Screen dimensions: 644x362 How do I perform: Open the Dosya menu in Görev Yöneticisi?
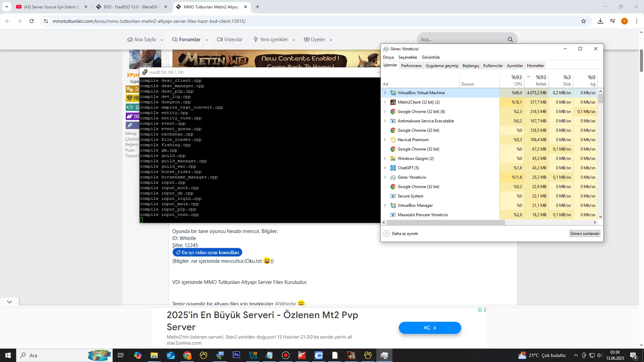[x=388, y=57]
